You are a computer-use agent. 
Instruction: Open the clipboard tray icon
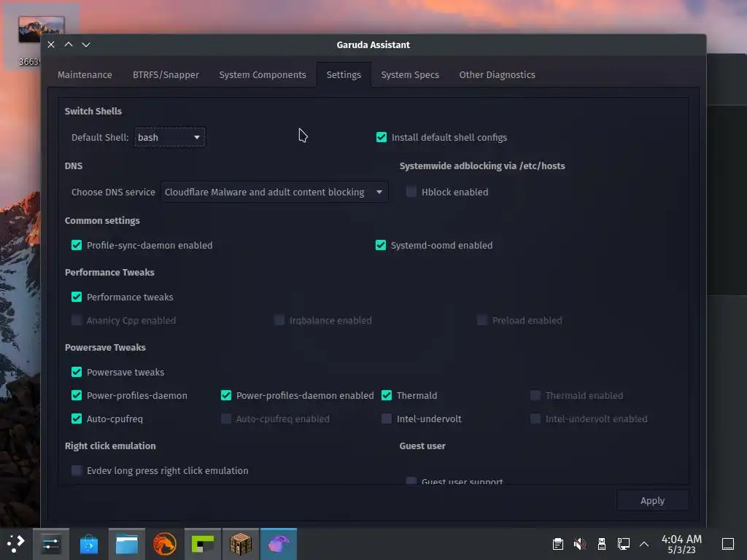click(558, 544)
